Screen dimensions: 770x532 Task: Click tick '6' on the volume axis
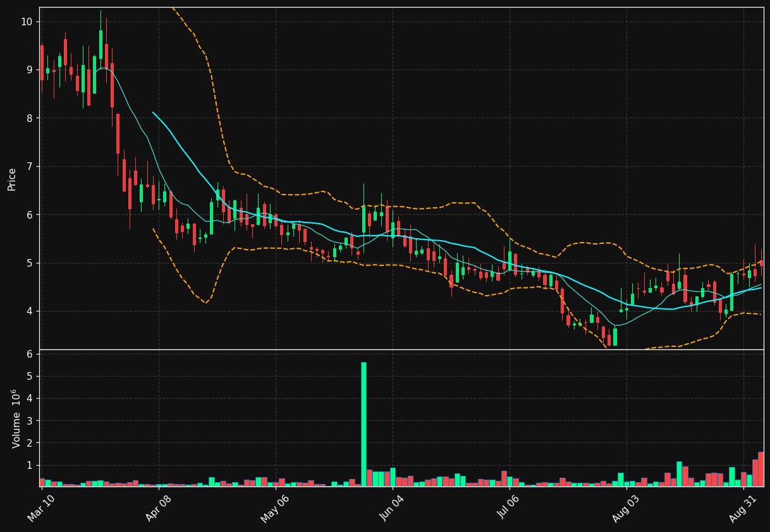tap(30, 354)
